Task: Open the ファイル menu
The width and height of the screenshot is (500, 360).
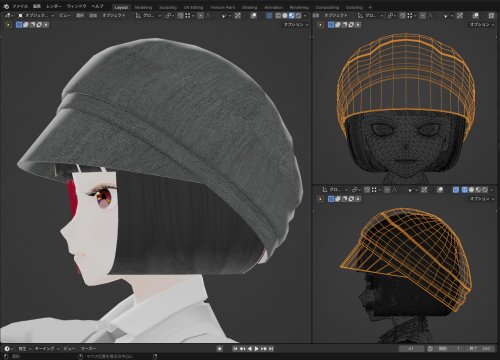Action: [20, 7]
